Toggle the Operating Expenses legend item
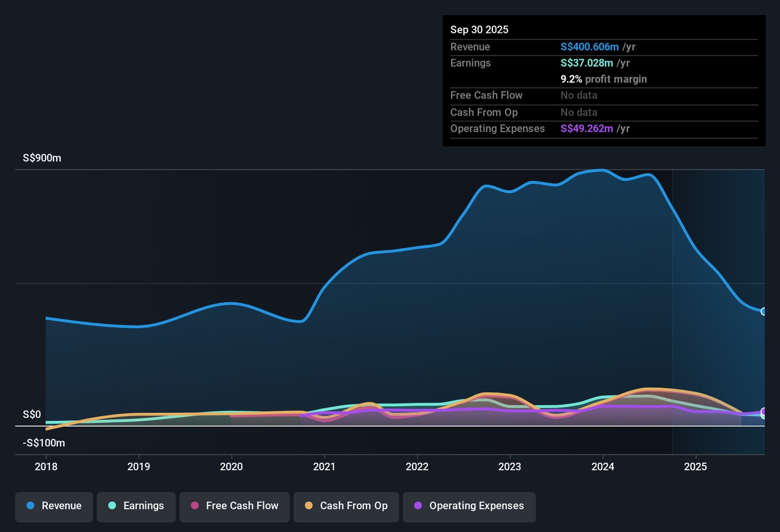 [469, 506]
